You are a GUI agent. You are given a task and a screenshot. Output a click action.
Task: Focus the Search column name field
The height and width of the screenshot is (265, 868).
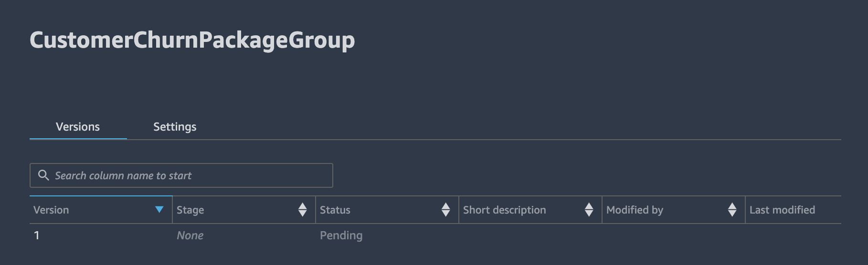pos(181,175)
